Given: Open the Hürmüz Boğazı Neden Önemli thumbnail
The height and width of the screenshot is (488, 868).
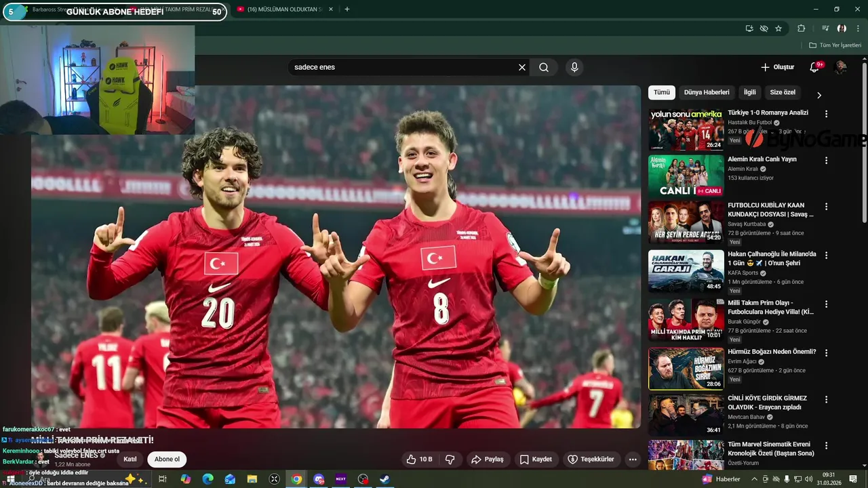Looking at the screenshot, I should 686,369.
